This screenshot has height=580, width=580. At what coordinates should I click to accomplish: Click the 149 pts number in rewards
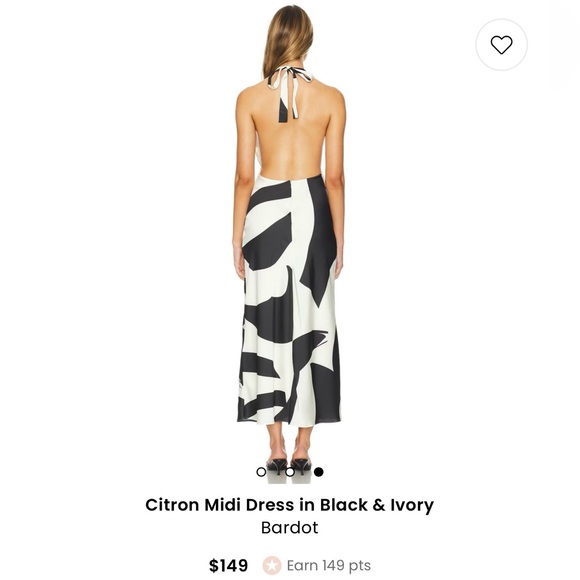pos(346,565)
